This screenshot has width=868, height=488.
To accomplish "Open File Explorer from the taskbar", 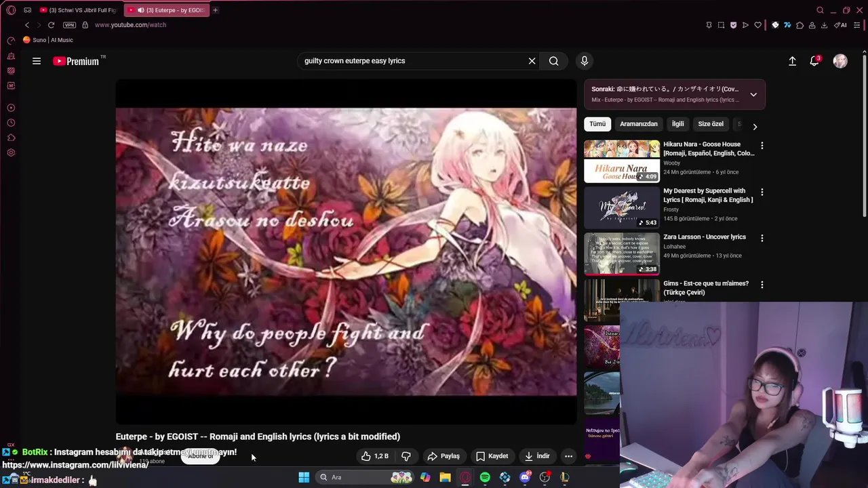I will pos(445,477).
